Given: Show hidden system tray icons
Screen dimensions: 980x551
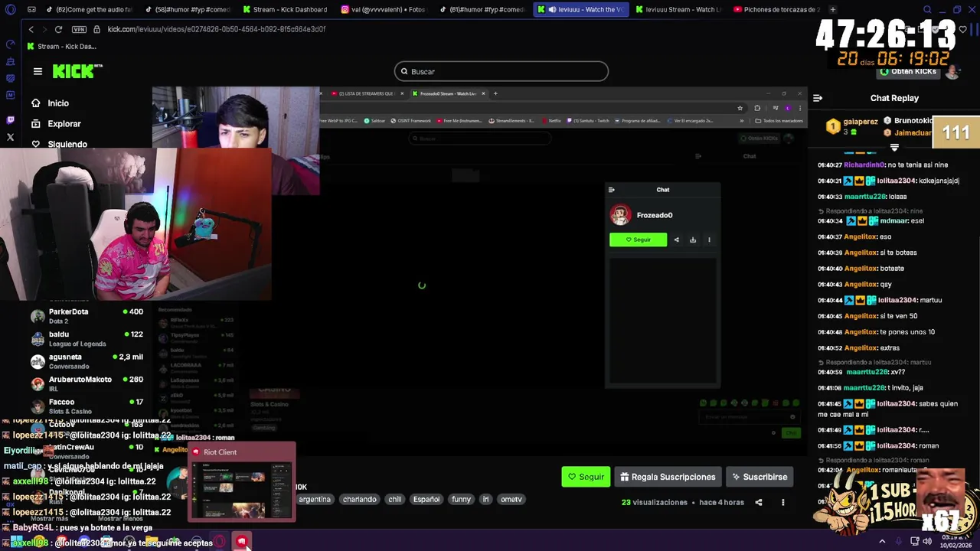Looking at the screenshot, I should pos(882,541).
